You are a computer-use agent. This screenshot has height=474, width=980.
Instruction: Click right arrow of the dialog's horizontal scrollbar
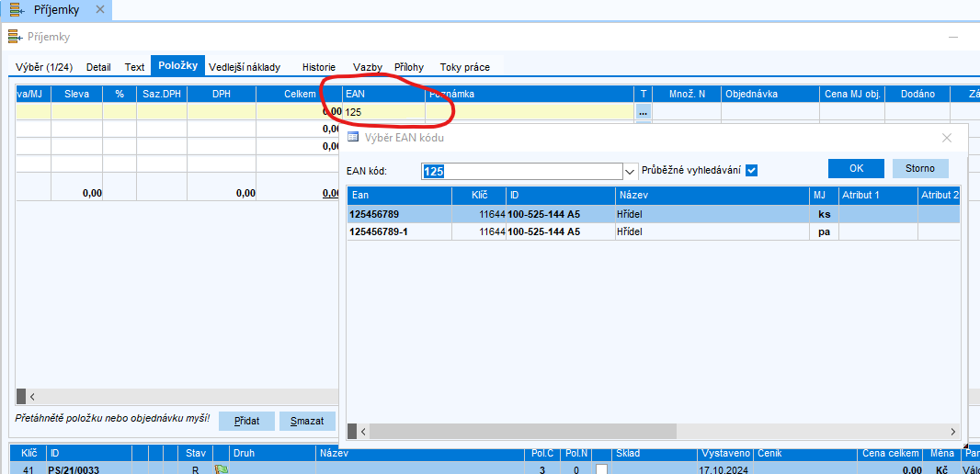952,432
